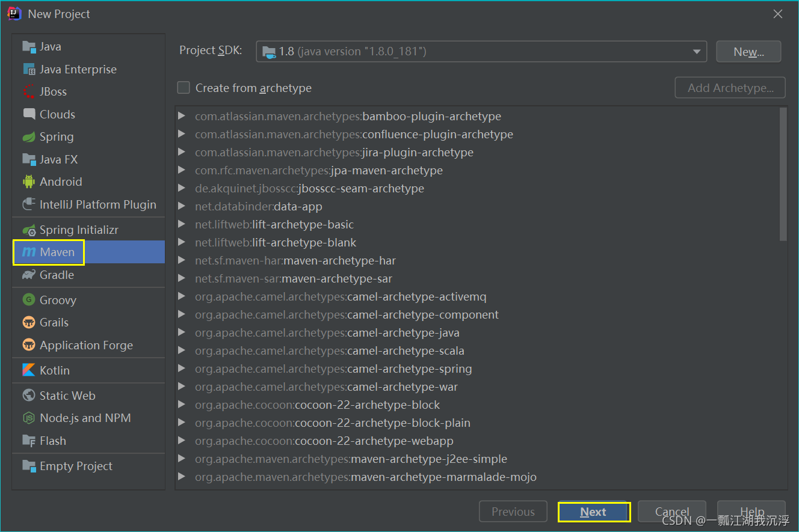Click the archetype list vertical scrollbar

783,174
